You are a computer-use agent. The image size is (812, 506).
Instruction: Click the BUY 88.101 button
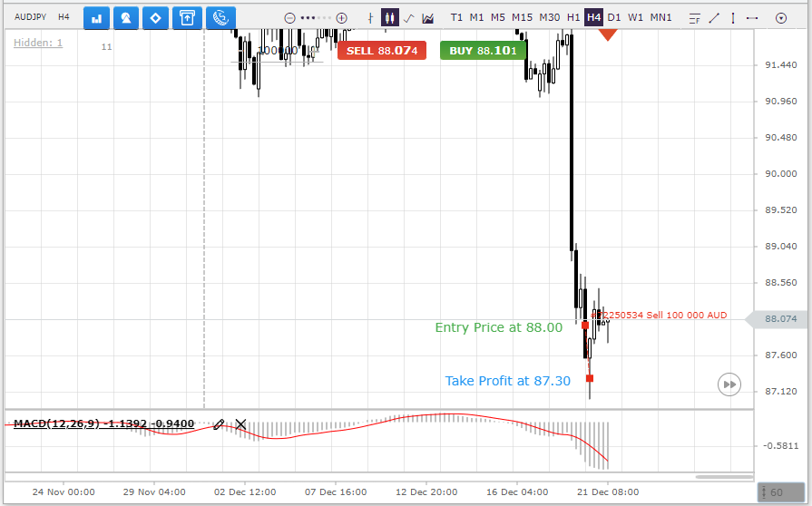[483, 51]
